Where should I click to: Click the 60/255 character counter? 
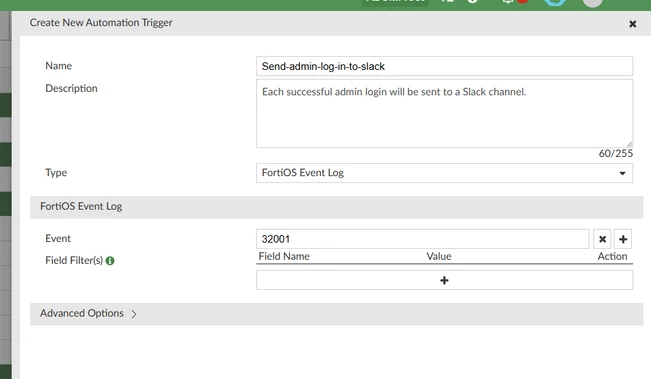[616, 153]
